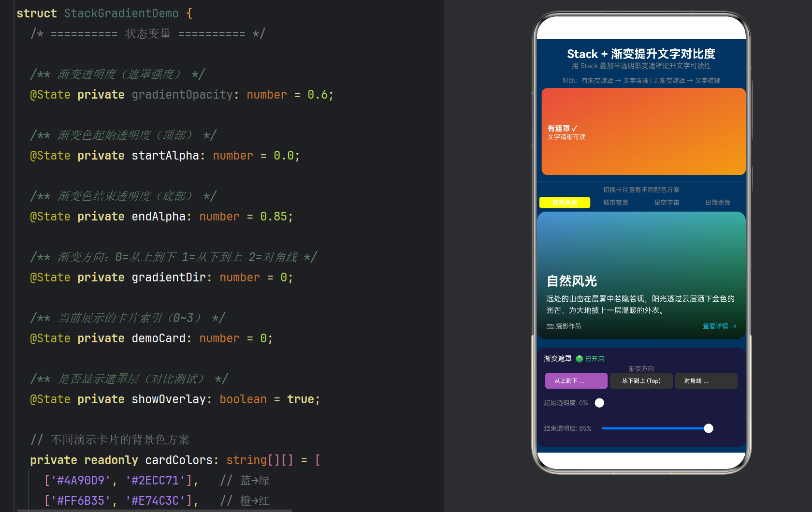Click the 渐变方向 label
Image resolution: width=812 pixels, height=512 pixels.
pos(641,368)
